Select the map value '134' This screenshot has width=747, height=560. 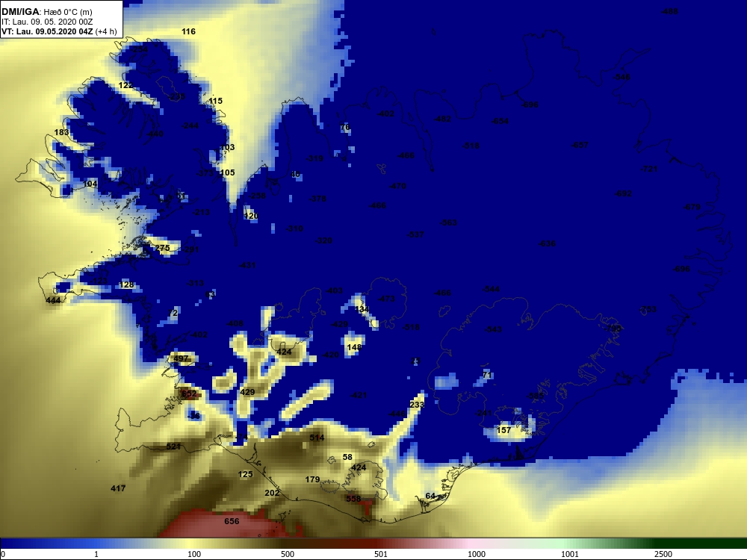click(x=362, y=309)
